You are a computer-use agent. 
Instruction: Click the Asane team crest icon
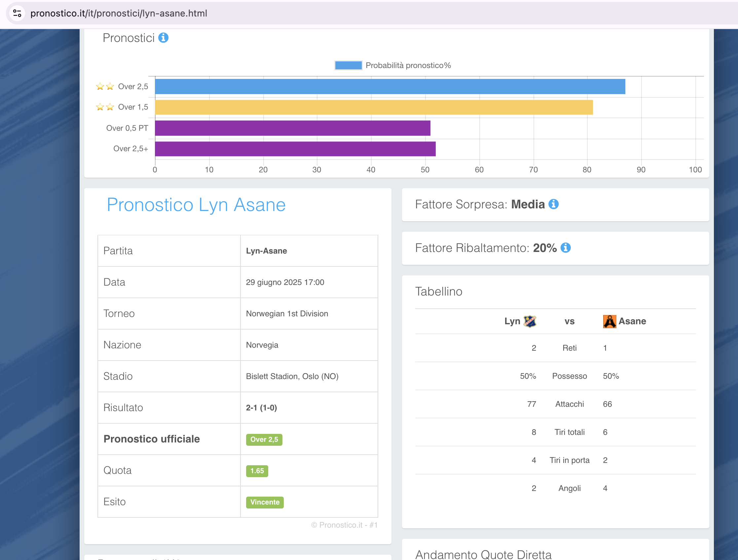coord(609,321)
